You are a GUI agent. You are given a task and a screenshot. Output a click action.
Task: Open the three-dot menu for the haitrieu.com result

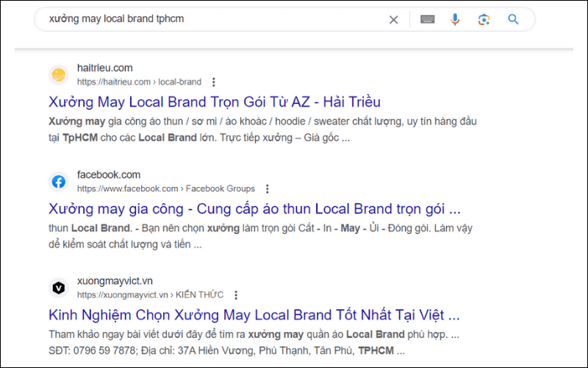213,82
